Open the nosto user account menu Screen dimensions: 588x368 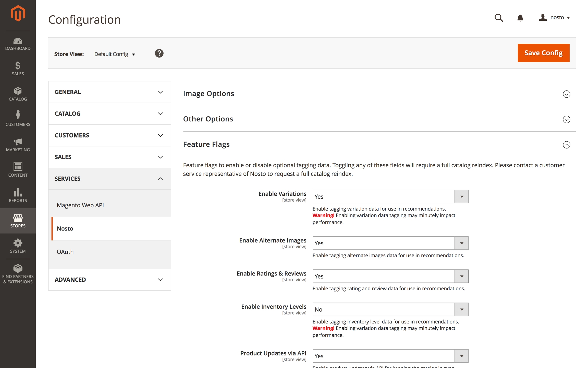[x=555, y=18]
